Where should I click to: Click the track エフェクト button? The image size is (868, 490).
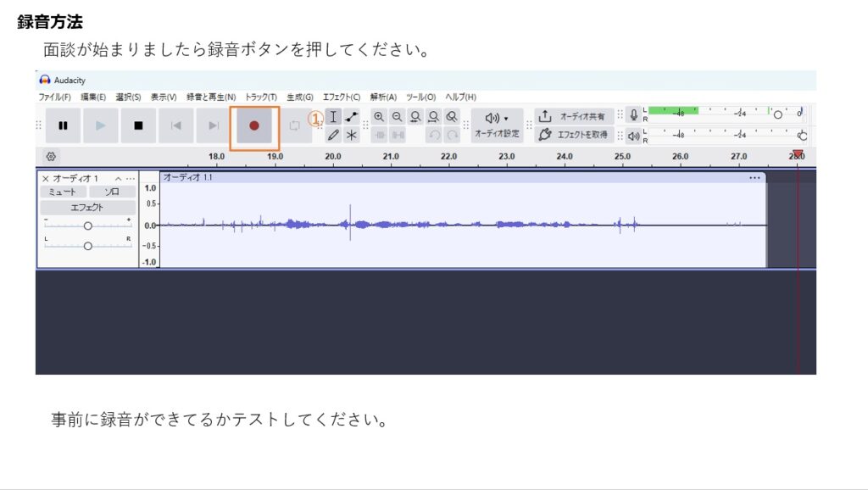tap(87, 208)
